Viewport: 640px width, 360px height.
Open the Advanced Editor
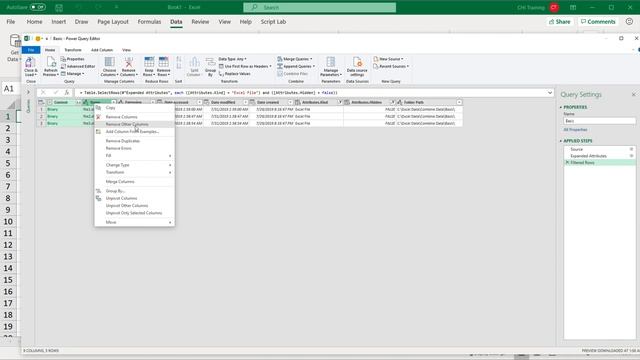point(78,67)
